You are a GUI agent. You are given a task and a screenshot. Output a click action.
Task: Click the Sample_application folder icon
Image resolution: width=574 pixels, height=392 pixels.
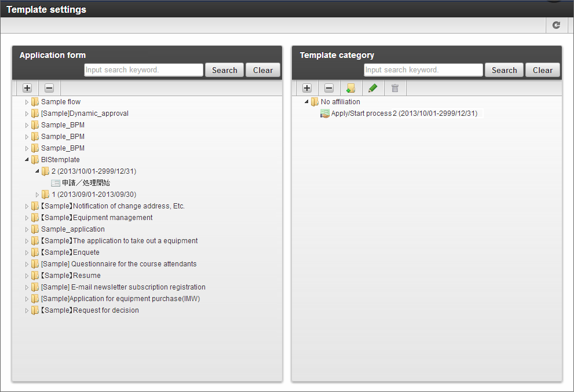coord(35,229)
